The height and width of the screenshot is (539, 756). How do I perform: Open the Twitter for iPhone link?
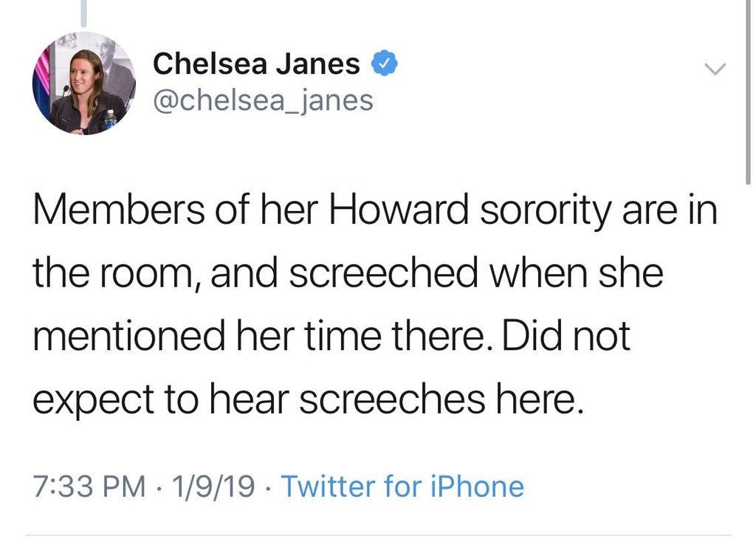pos(402,486)
